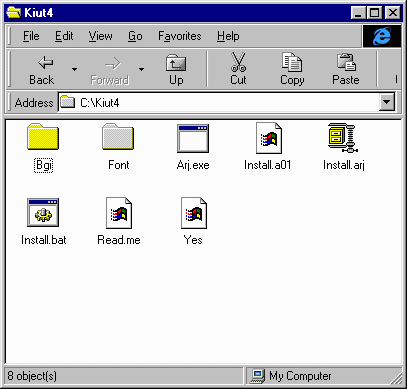The image size is (407, 389).
Task: Select the Read.me file icon
Action: pos(119,213)
